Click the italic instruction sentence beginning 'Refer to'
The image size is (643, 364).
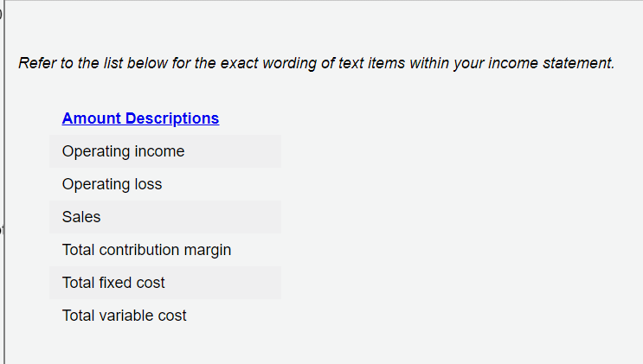[316, 63]
